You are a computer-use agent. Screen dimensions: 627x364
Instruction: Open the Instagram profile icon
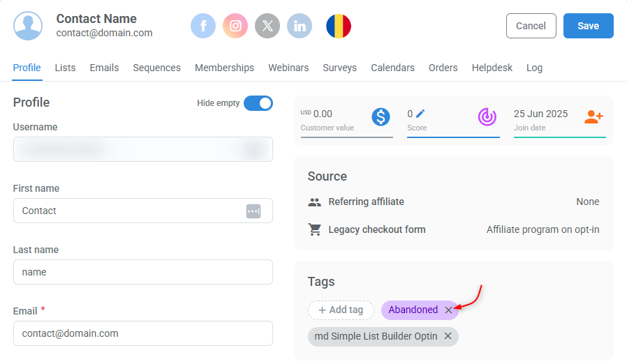coord(235,26)
